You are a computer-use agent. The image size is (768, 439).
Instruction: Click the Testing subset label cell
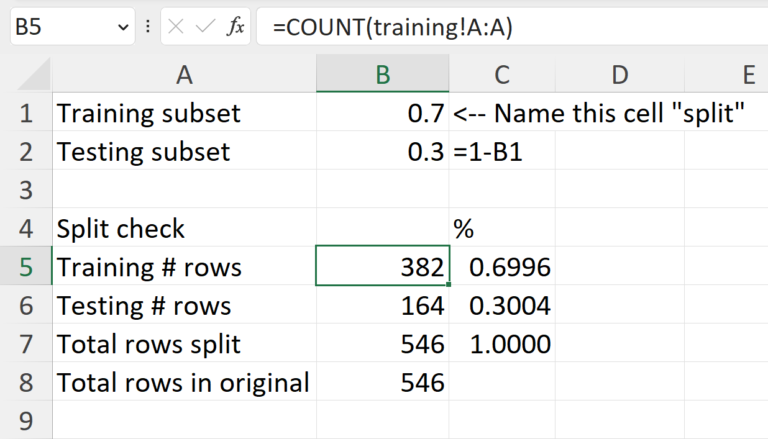tap(184, 152)
